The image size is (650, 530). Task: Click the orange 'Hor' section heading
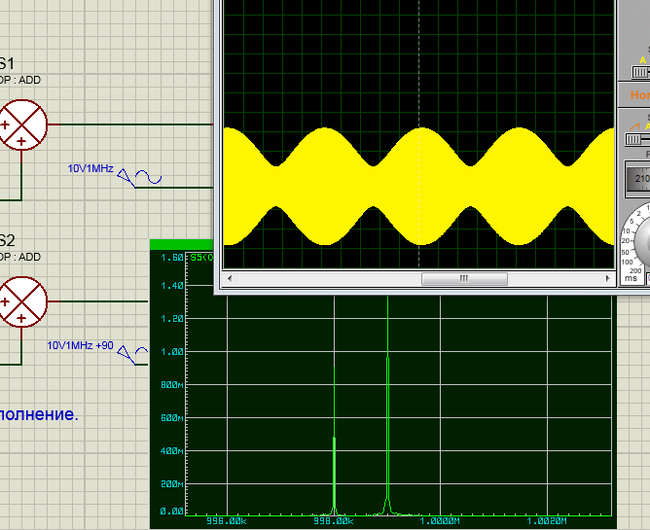click(x=640, y=95)
